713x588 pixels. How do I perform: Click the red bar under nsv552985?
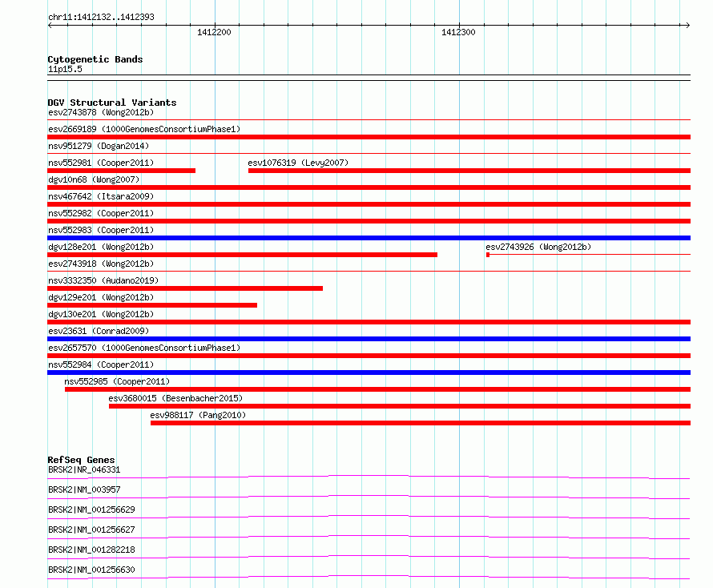378,389
